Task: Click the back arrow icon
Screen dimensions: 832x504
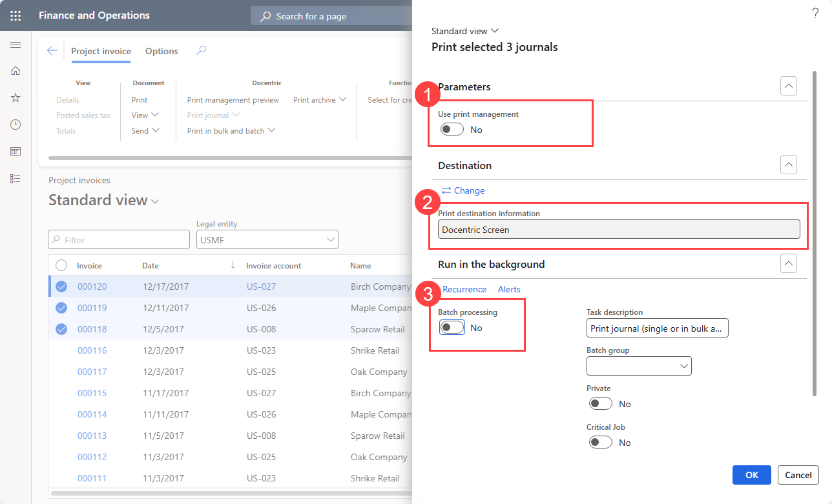Action: click(52, 51)
